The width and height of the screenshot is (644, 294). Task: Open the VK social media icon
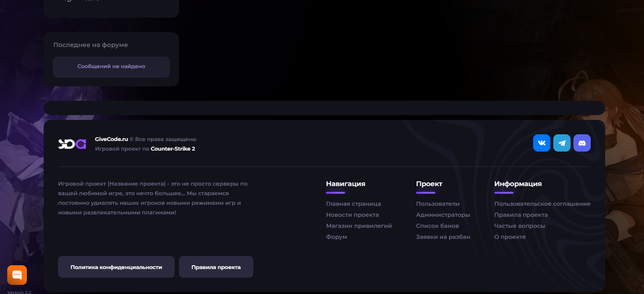click(541, 143)
